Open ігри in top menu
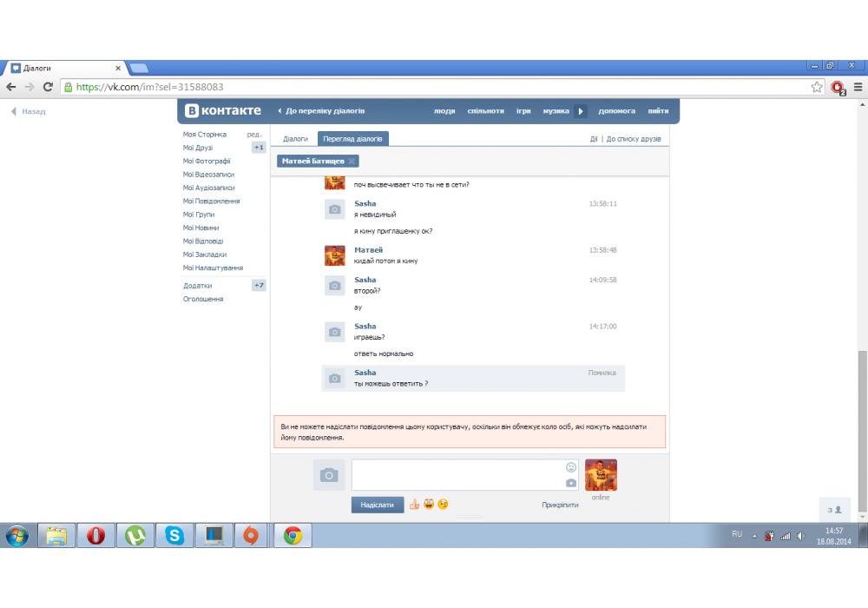Screen dimensions: 868x608 (523, 111)
